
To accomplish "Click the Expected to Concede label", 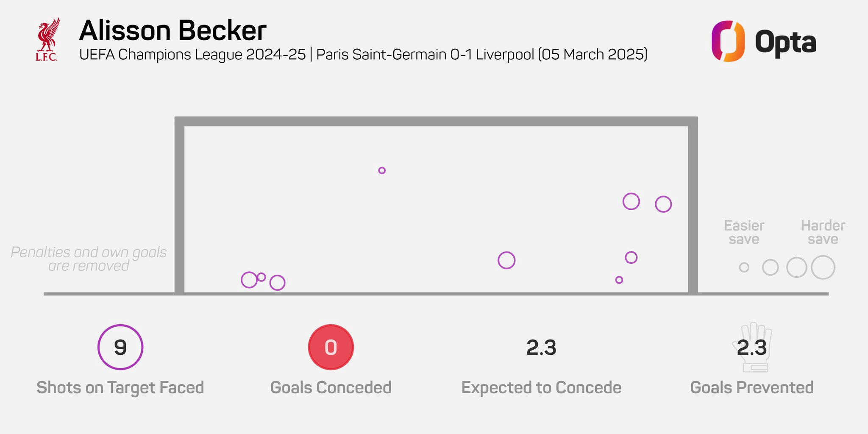I will pos(541,388).
